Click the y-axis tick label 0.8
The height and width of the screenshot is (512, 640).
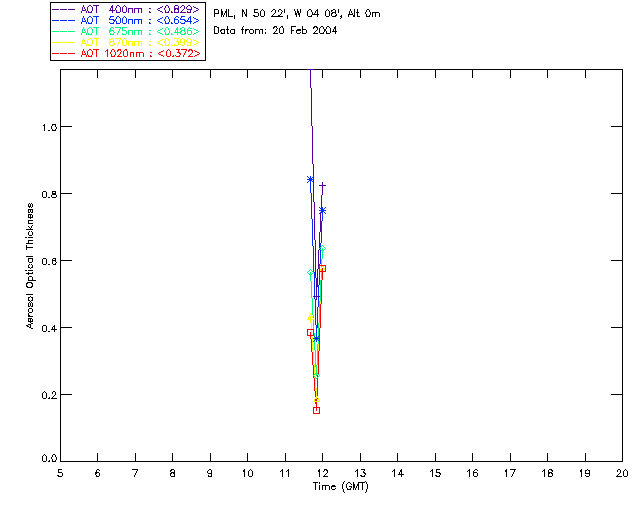click(x=49, y=194)
